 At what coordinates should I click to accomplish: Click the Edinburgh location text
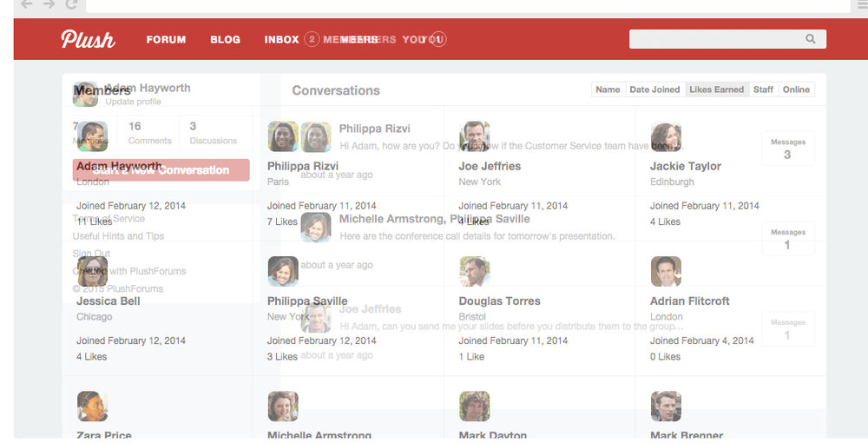click(672, 182)
